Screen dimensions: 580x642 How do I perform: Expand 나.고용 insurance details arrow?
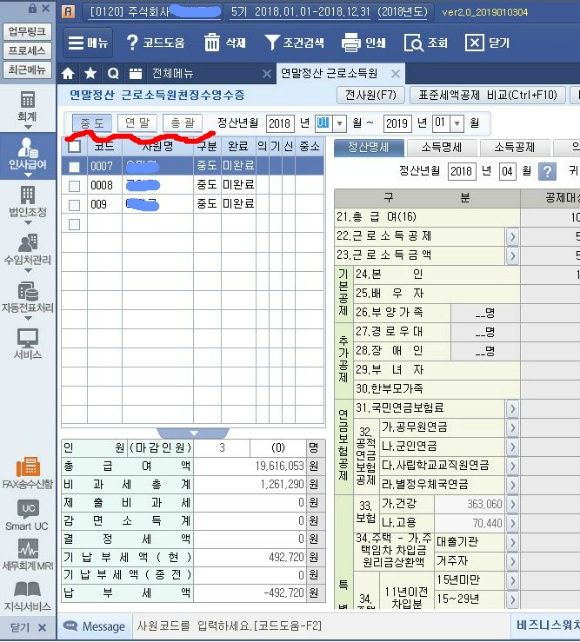pyautogui.click(x=512, y=523)
